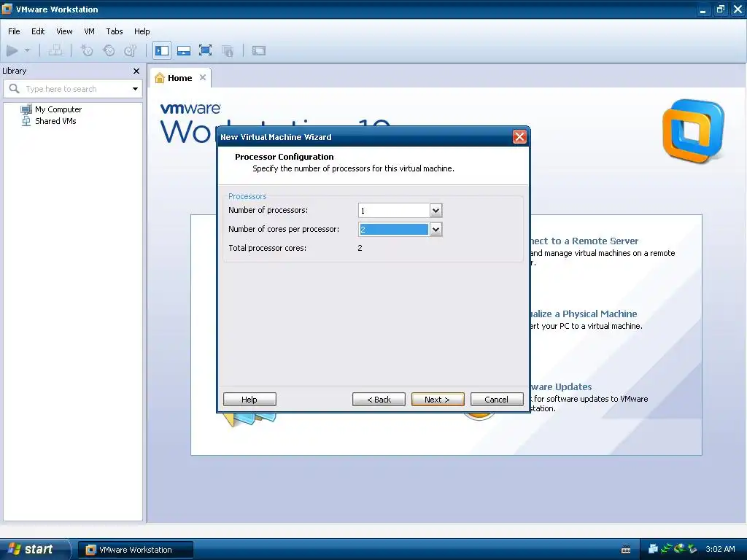Image resolution: width=747 pixels, height=560 pixels.
Task: Click the Power On play toolbar icon
Action: (12, 50)
